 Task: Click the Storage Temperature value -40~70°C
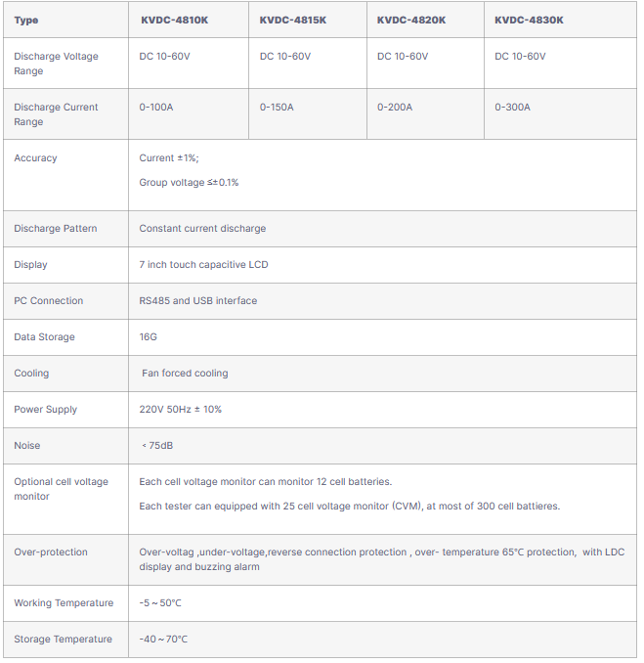pyautogui.click(x=163, y=639)
